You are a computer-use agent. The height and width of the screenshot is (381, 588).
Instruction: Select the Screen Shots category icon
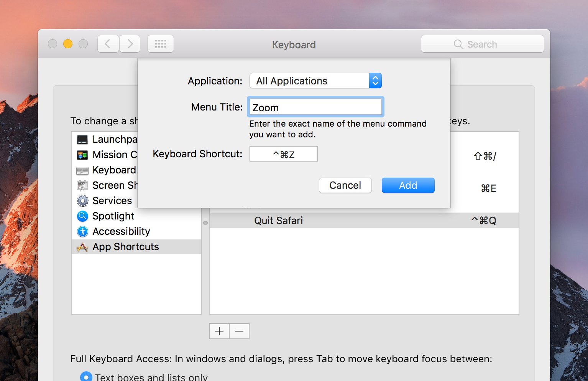point(82,185)
